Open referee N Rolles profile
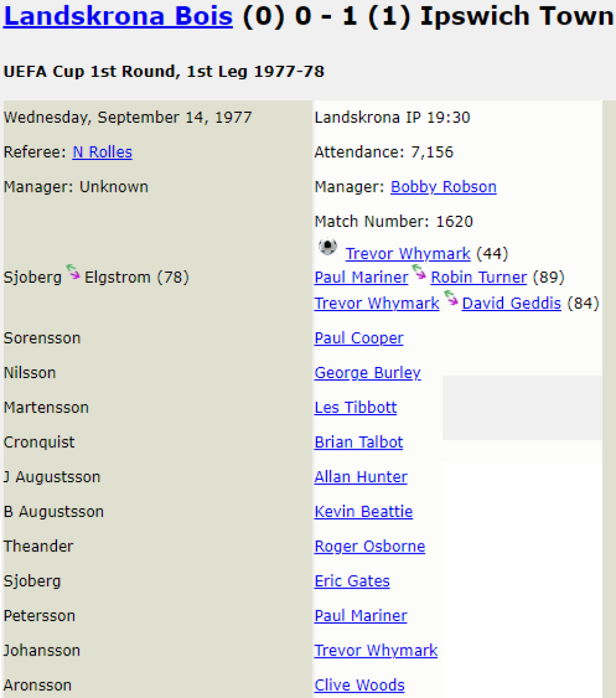 tap(102, 152)
